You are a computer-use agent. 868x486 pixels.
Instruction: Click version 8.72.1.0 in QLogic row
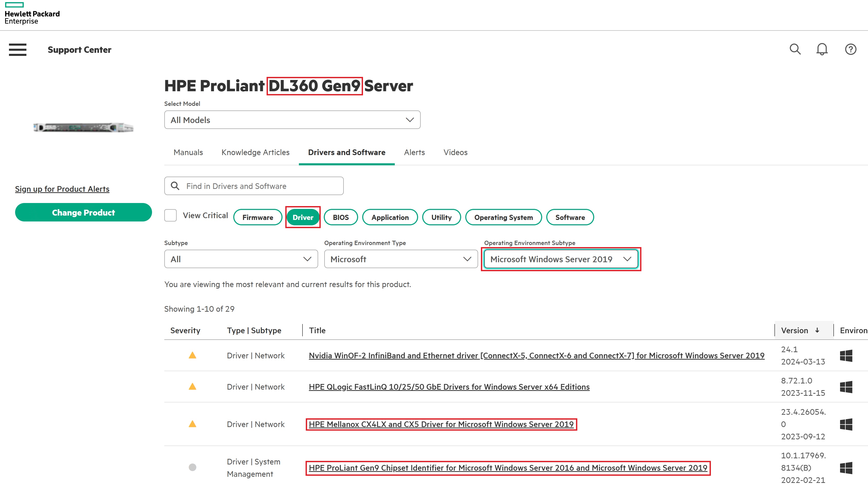796,381
